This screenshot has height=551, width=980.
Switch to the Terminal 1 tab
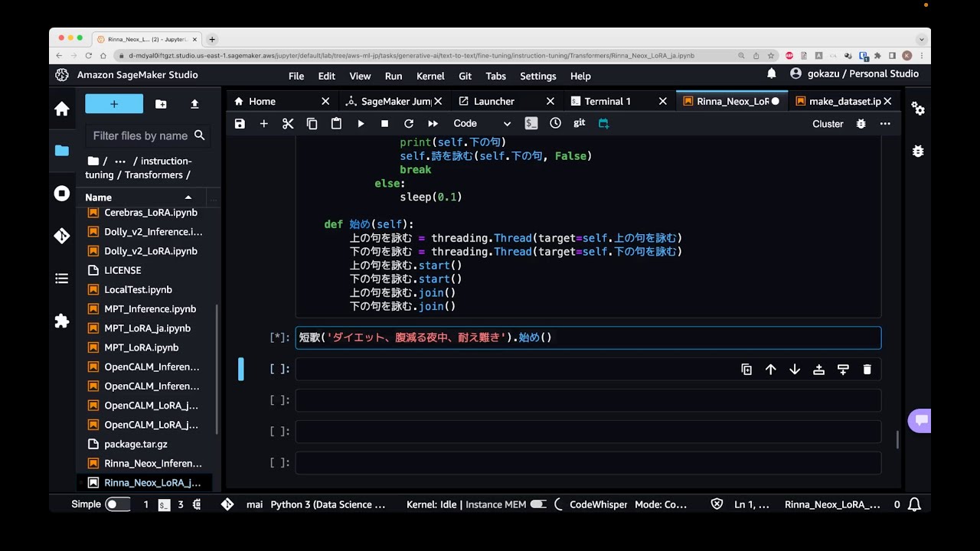point(607,101)
